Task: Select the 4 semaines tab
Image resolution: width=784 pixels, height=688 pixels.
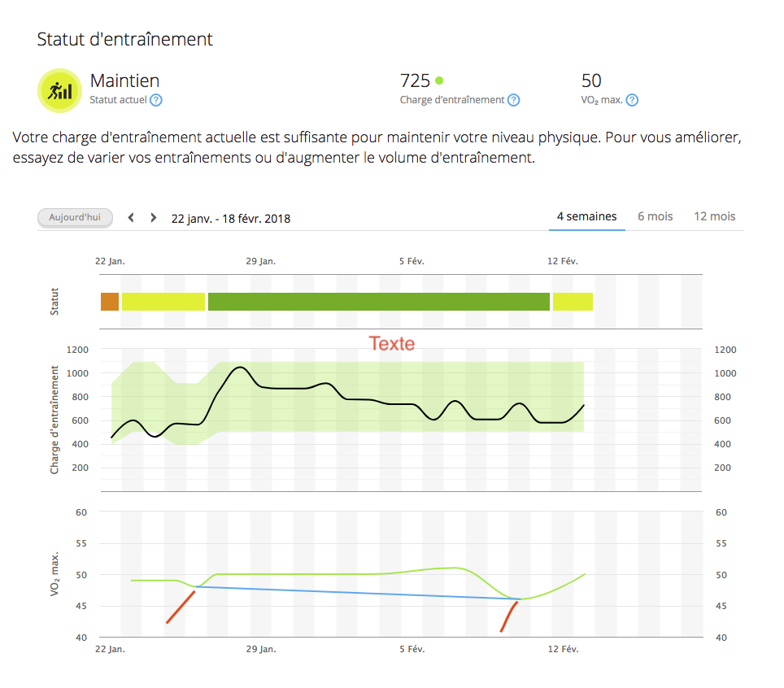Action: (586, 216)
